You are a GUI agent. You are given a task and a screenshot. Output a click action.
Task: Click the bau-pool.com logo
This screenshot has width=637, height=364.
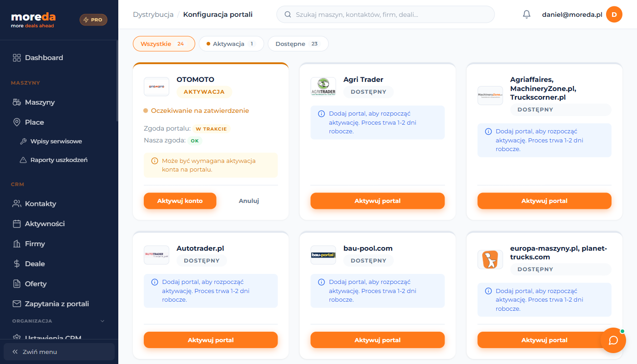tap(324, 255)
